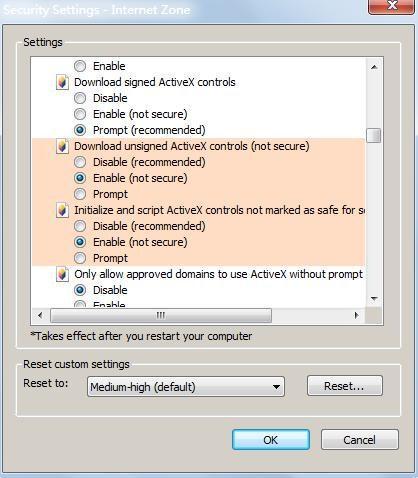Click the vertical scrollbar down arrow
The width and height of the screenshot is (418, 478).
point(374,298)
